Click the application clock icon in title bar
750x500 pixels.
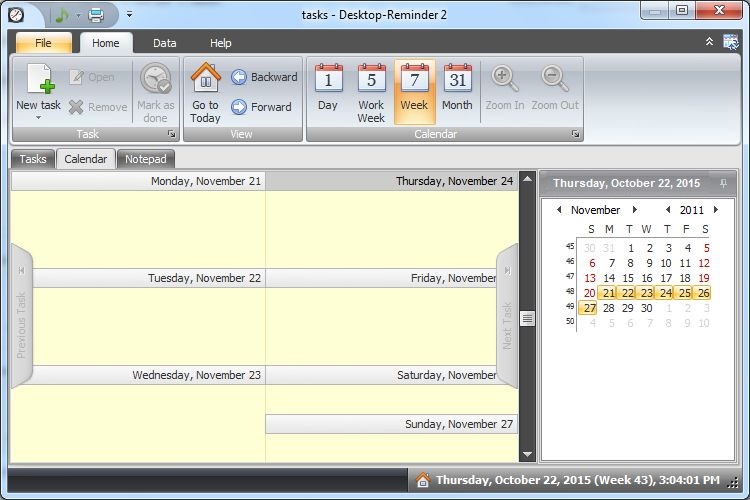(16, 15)
